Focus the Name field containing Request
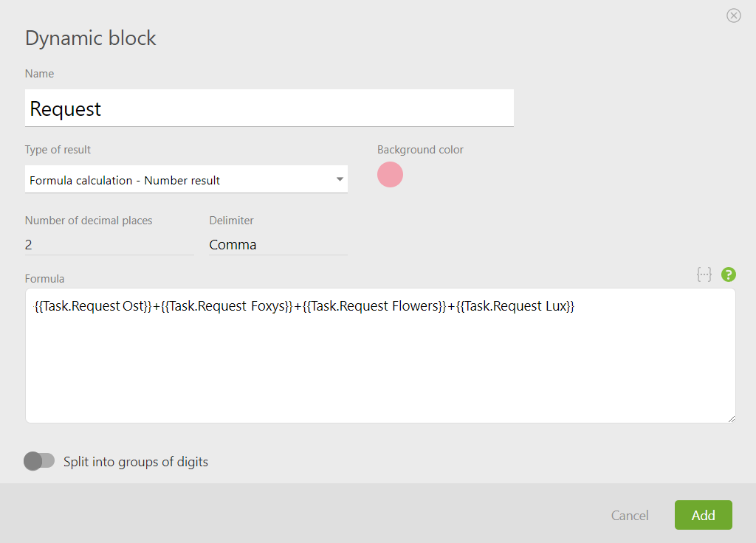 [x=269, y=108]
